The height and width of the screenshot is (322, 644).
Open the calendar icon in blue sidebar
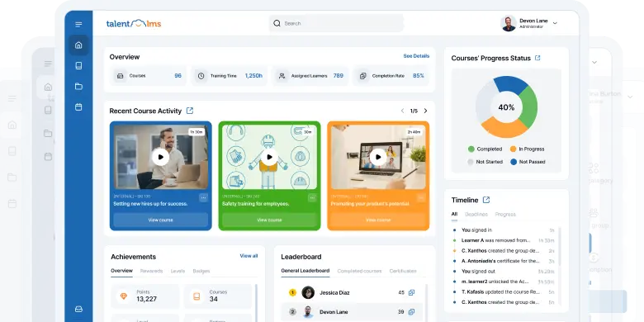78,107
